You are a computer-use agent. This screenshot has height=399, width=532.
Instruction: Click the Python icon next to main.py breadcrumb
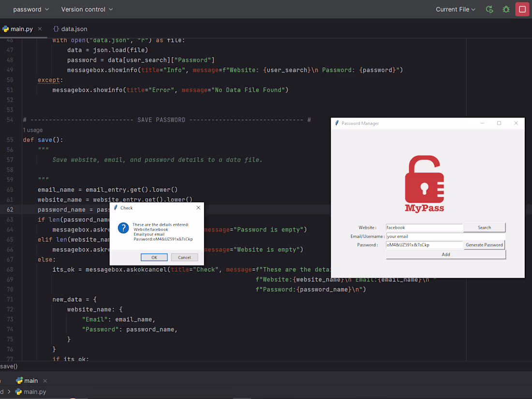point(18,392)
